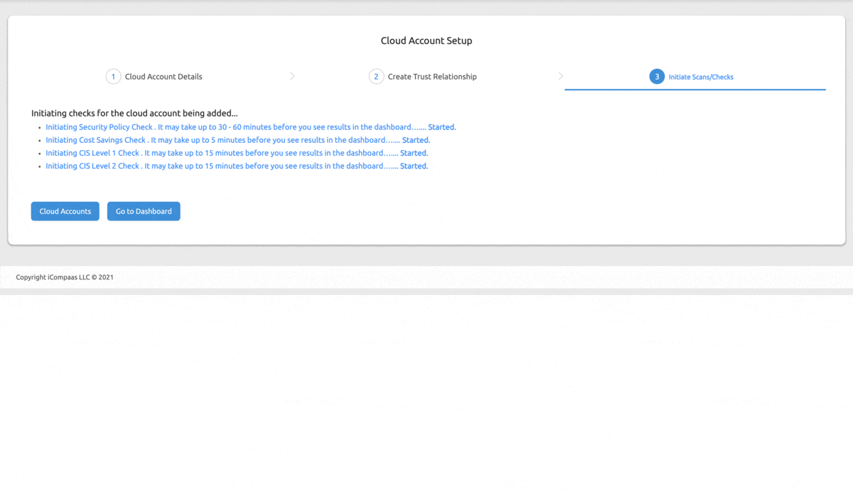Click the step 2 numbered circle icon

376,76
